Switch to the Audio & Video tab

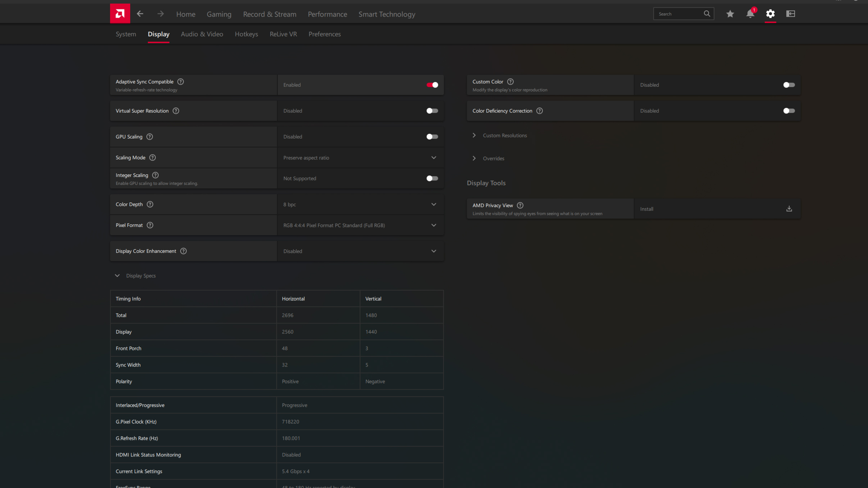click(x=202, y=34)
